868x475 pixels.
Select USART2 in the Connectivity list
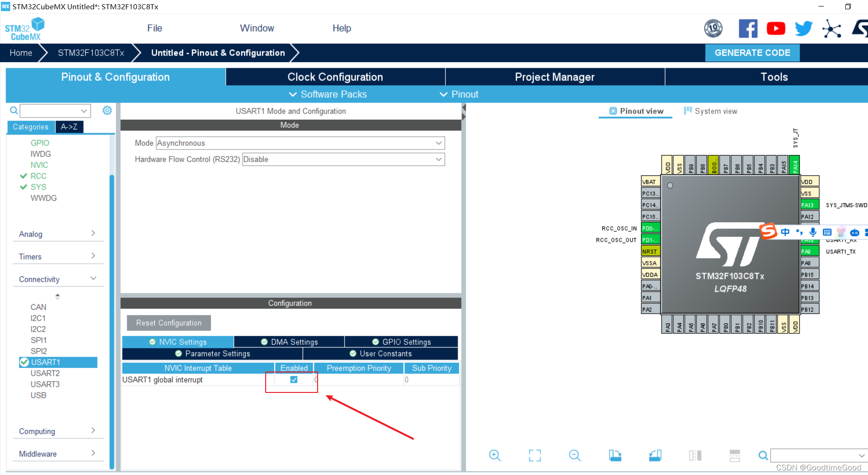click(x=45, y=373)
